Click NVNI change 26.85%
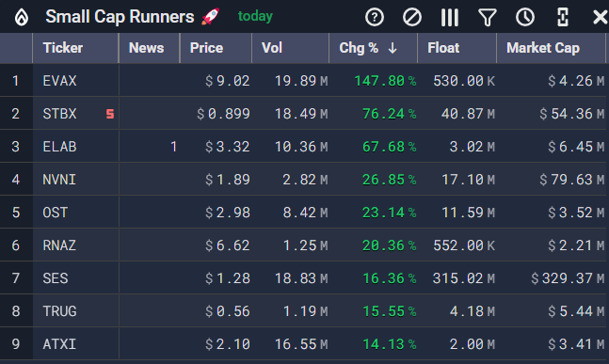609x364 pixels. [389, 180]
